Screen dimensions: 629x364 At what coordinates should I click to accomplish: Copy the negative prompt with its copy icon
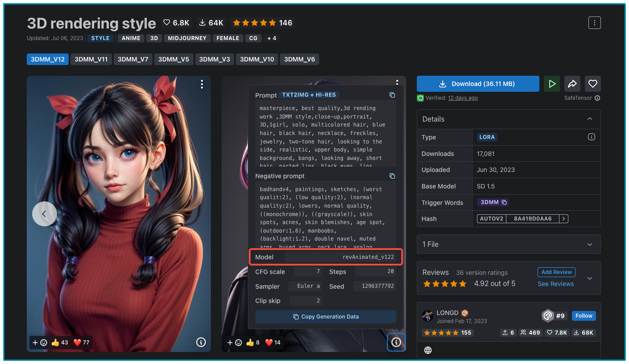point(392,176)
